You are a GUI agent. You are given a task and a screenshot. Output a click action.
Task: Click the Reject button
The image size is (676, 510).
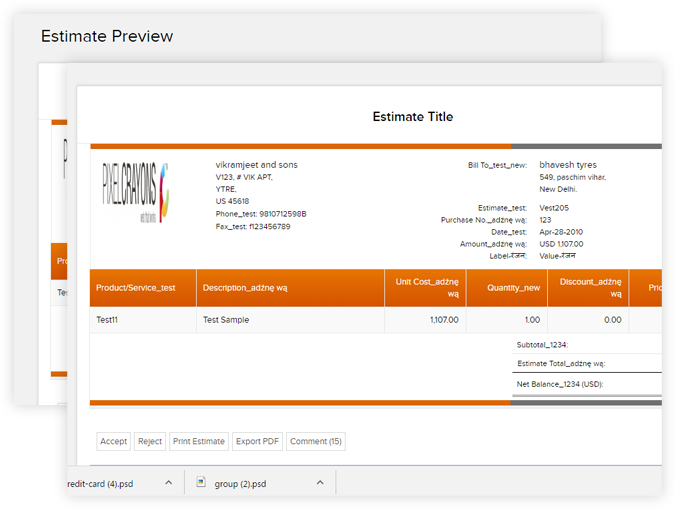coord(150,441)
